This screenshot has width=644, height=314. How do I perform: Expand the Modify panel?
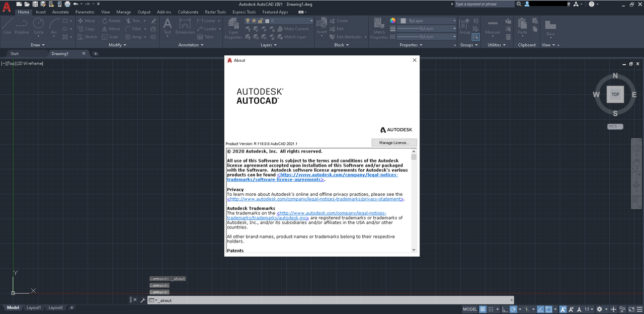(x=117, y=45)
